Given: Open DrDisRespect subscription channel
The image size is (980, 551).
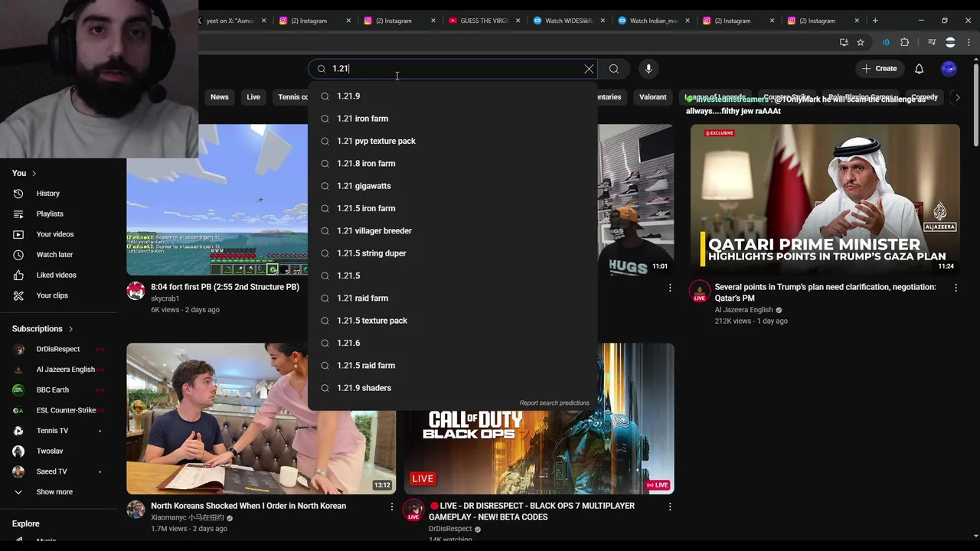Looking at the screenshot, I should (x=57, y=349).
